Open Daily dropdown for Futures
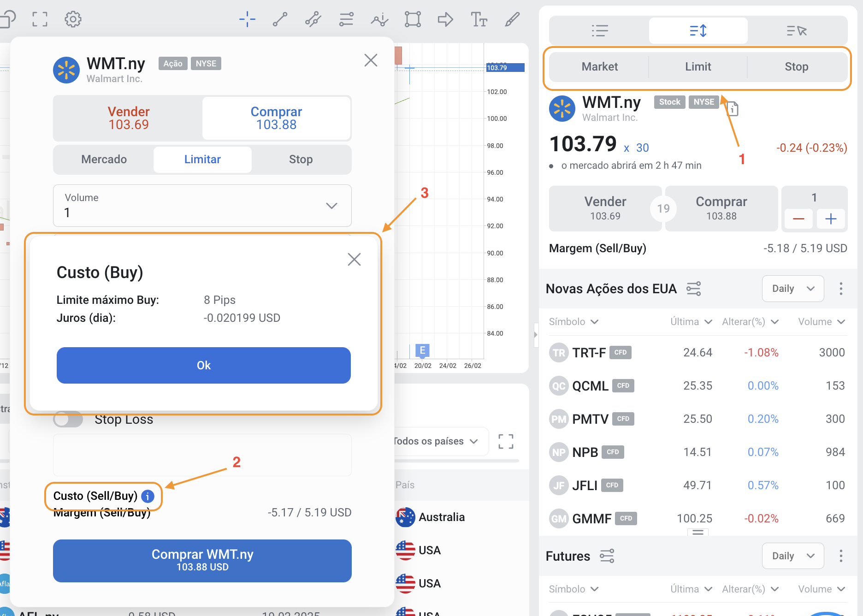 tap(793, 556)
